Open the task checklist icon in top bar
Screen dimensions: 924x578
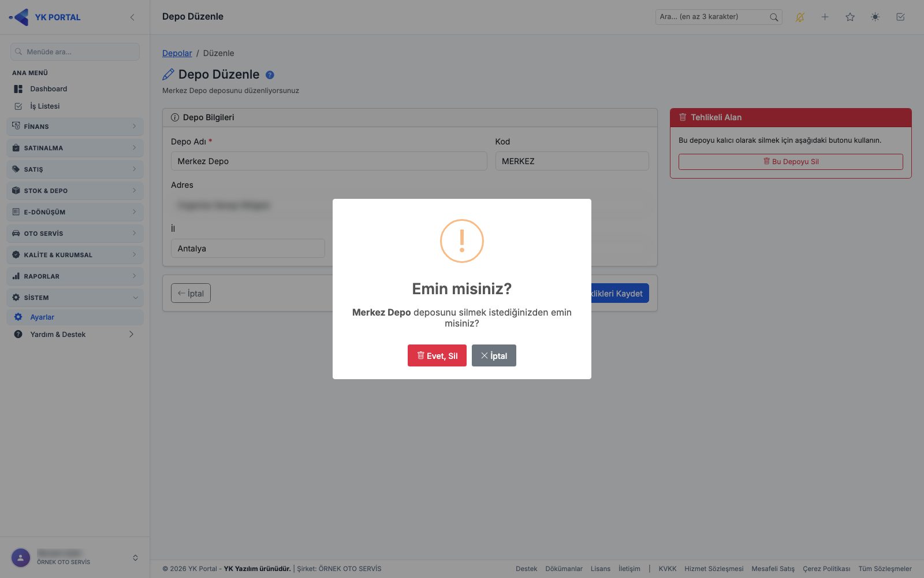tap(900, 17)
